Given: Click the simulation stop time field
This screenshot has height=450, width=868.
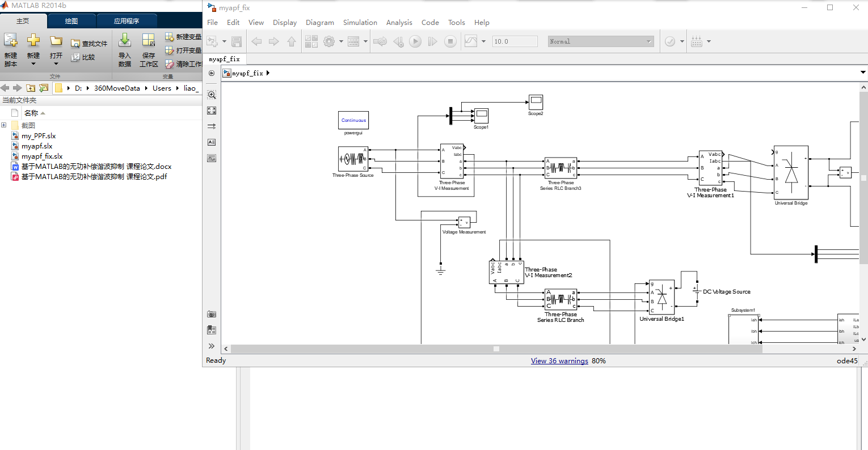Looking at the screenshot, I should (x=515, y=41).
